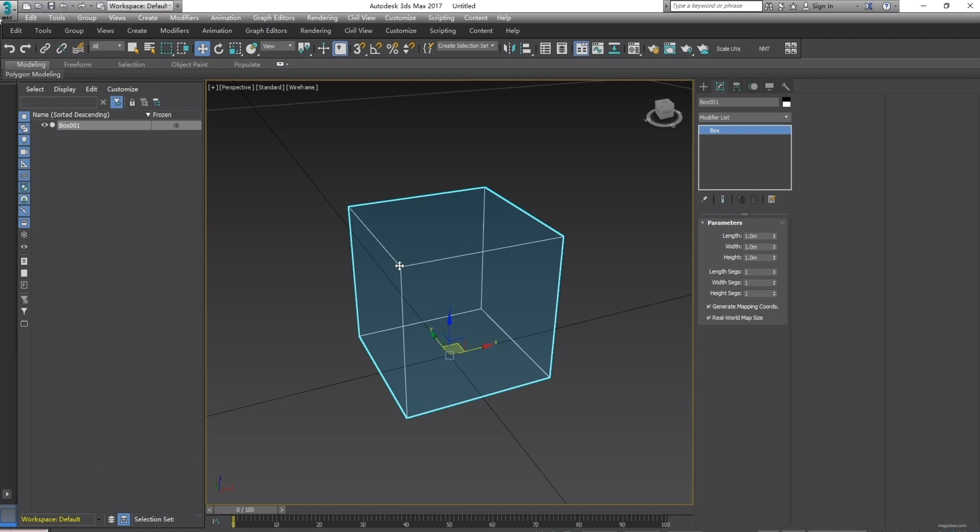Disable Real-World Map Size checkbox
980x532 pixels.
coord(708,318)
